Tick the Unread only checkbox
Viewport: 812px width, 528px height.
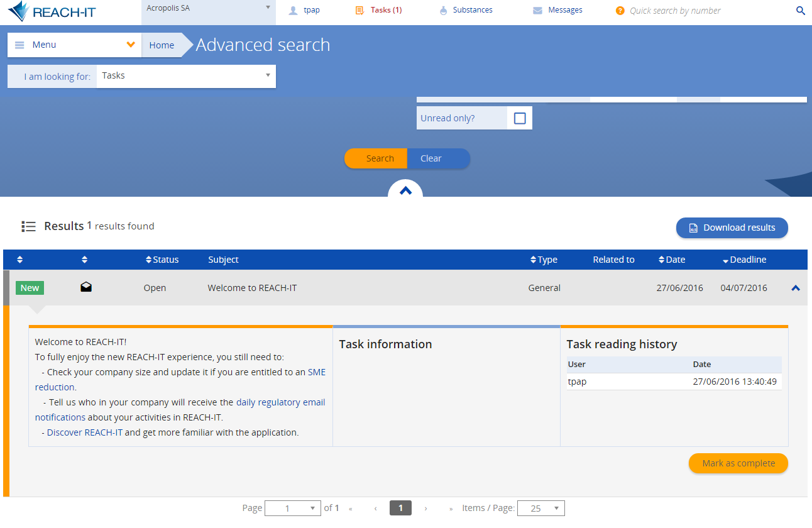520,118
